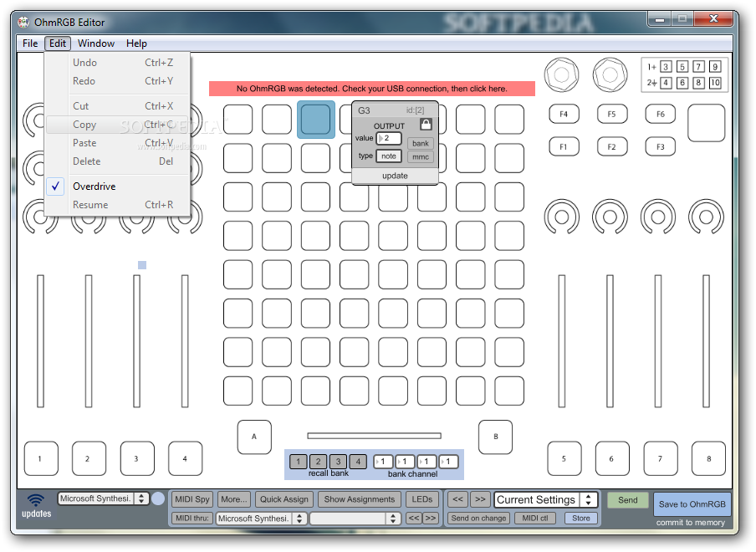The image size is (756, 552).
Task: Click the round light-blue MIDI indicator
Action: coord(158,498)
